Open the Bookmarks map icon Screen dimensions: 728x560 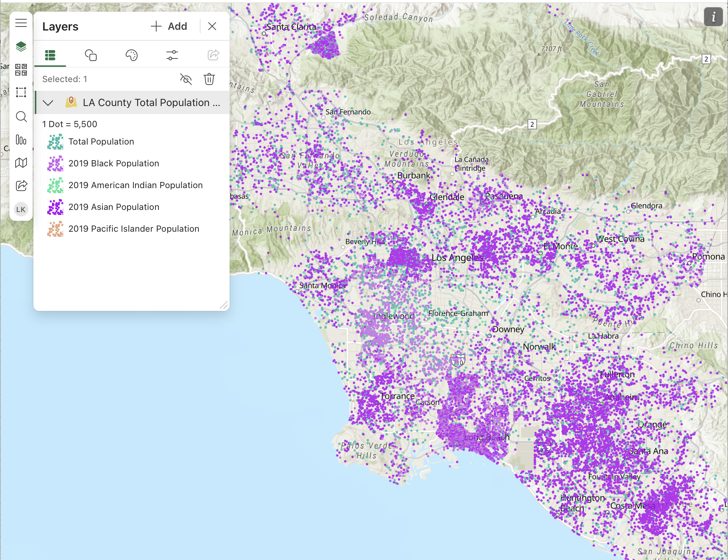pyautogui.click(x=21, y=163)
